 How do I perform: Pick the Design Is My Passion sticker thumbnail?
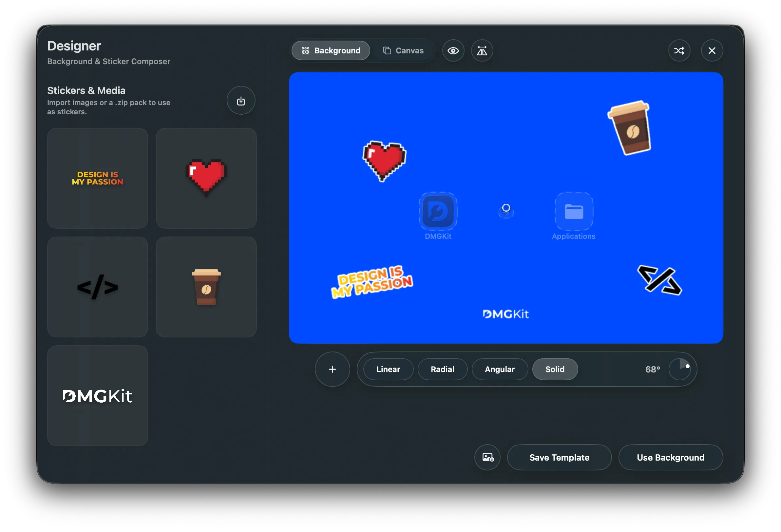[97, 178]
